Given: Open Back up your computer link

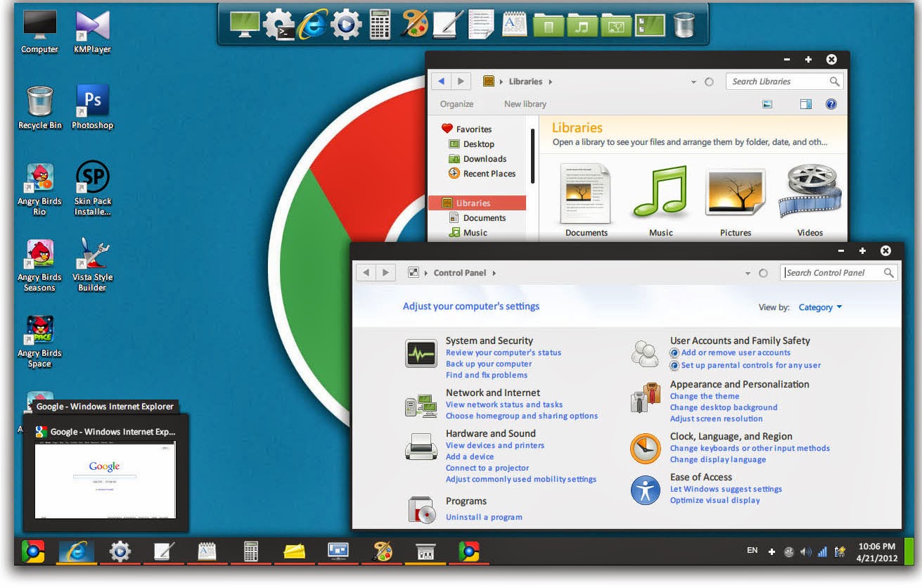Looking at the screenshot, I should [489, 364].
